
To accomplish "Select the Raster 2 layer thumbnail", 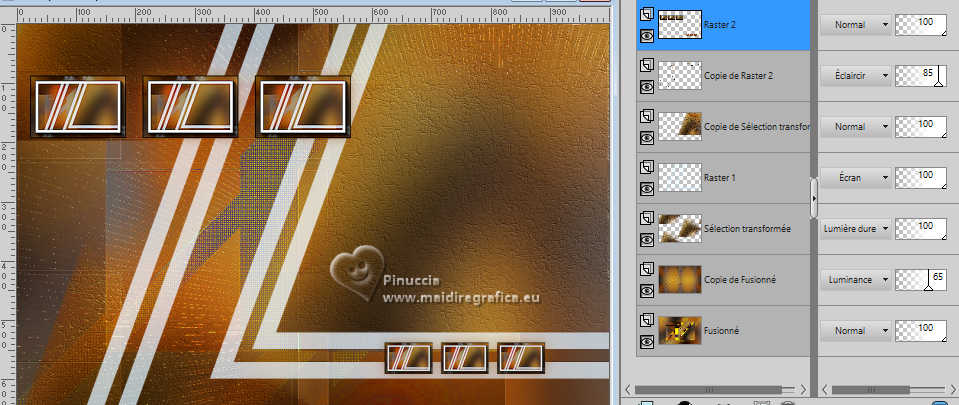I will click(679, 25).
